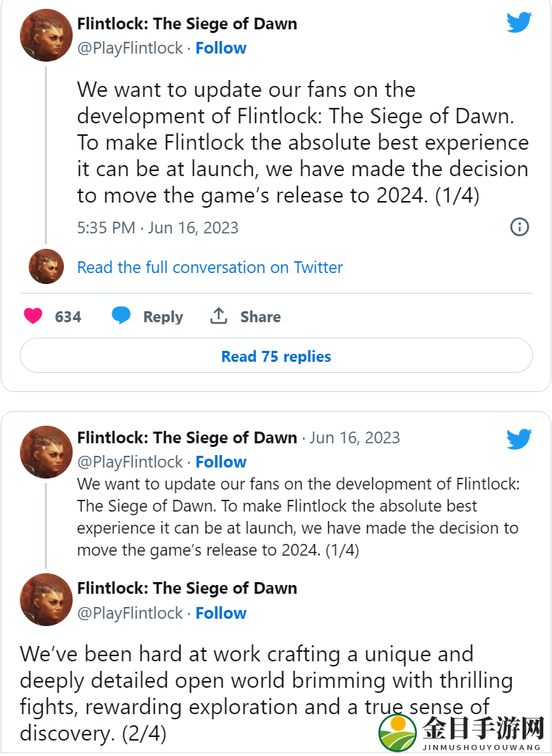
Task: Click Twitter bird icon on second tweet
Action: coord(519,439)
